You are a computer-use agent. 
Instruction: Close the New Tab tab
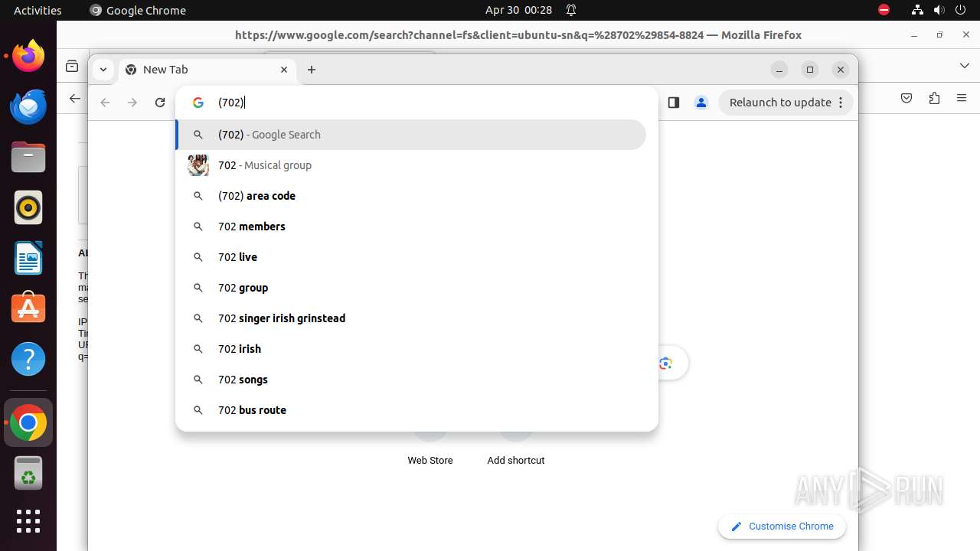click(284, 70)
